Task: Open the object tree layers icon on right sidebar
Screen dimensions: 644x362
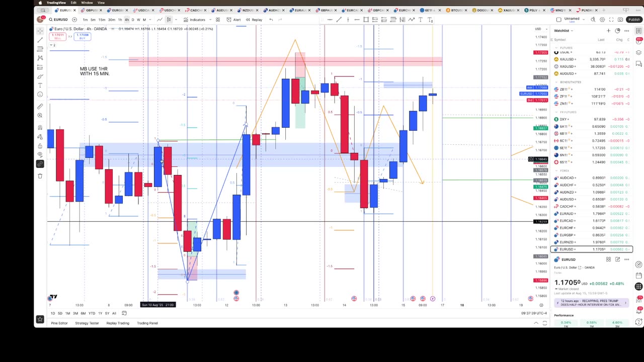Action: (x=638, y=52)
